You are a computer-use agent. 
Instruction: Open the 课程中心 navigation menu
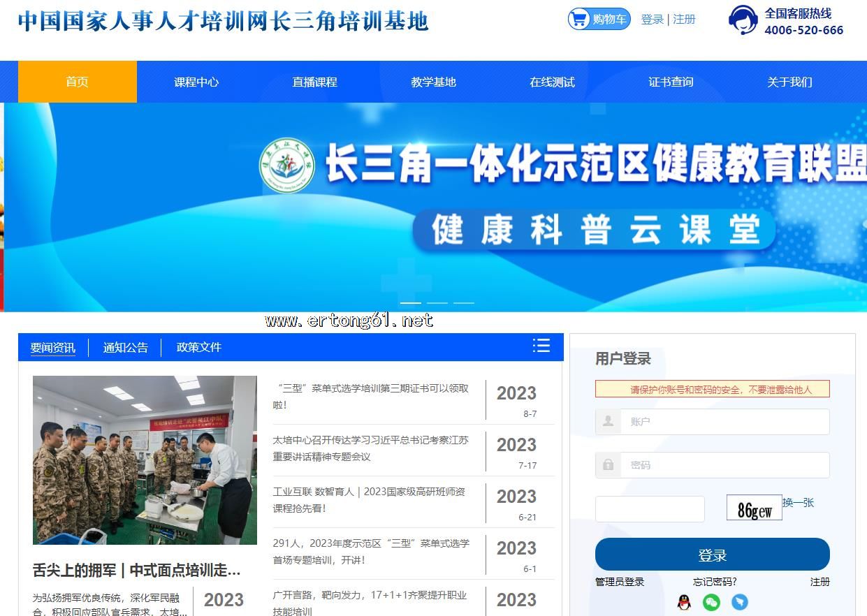196,82
